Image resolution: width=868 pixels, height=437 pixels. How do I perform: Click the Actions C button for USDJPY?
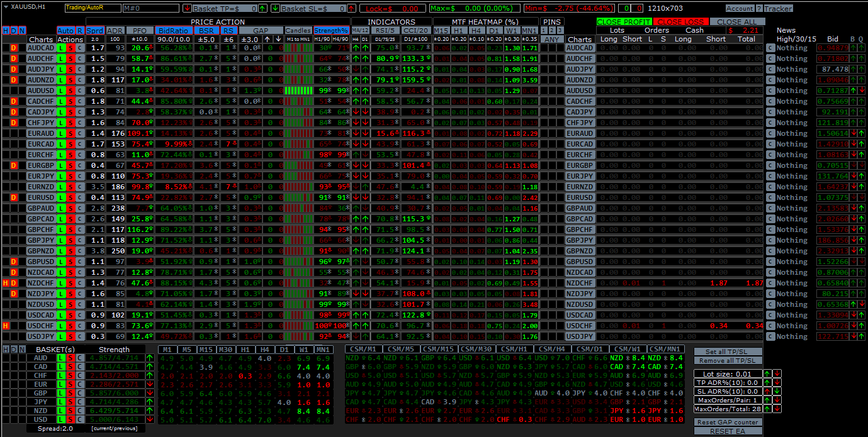[x=80, y=336]
